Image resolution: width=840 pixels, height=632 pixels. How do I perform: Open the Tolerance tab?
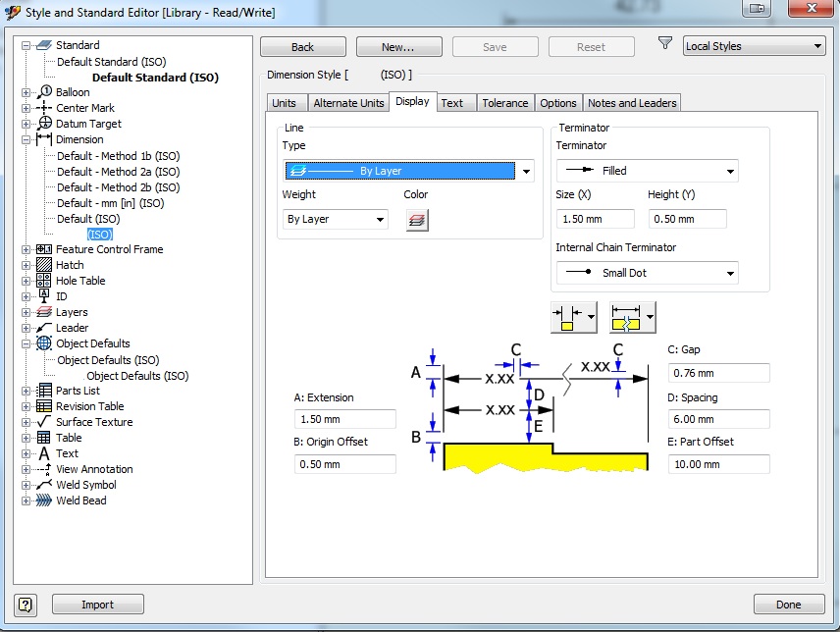505,103
